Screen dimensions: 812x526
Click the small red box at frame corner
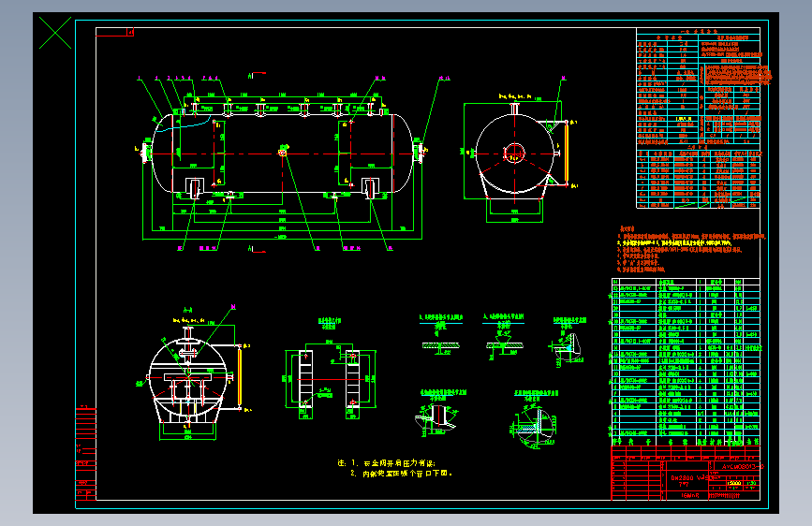pos(130,32)
